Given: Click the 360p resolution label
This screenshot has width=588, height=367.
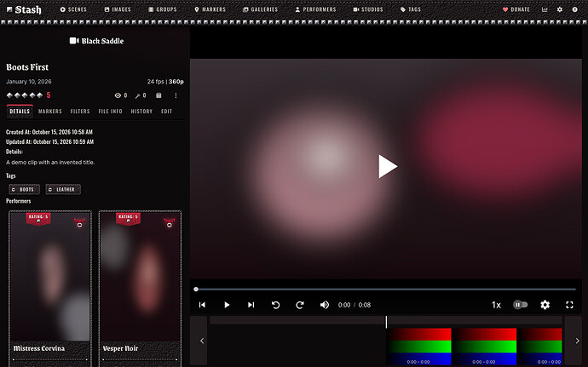Looking at the screenshot, I should coord(176,82).
